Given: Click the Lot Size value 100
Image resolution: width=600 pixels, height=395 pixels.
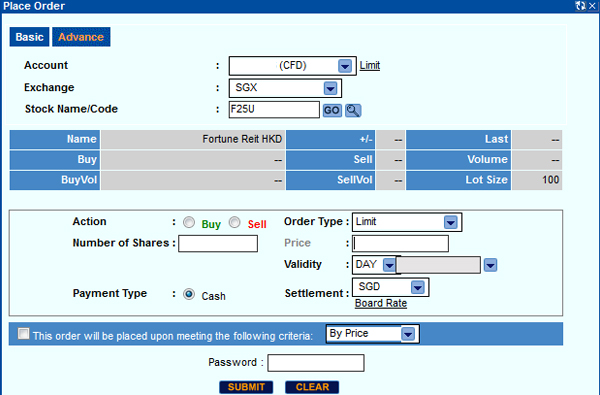Looking at the screenshot, I should (x=537, y=180).
